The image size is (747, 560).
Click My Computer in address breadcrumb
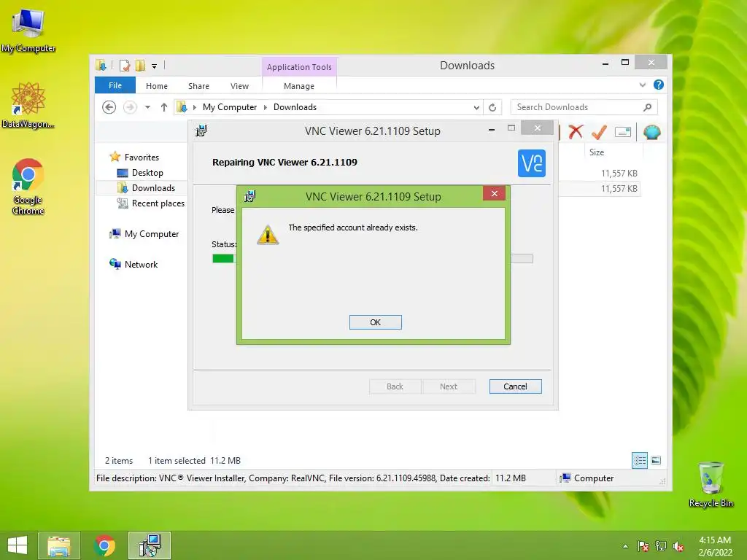tap(230, 107)
